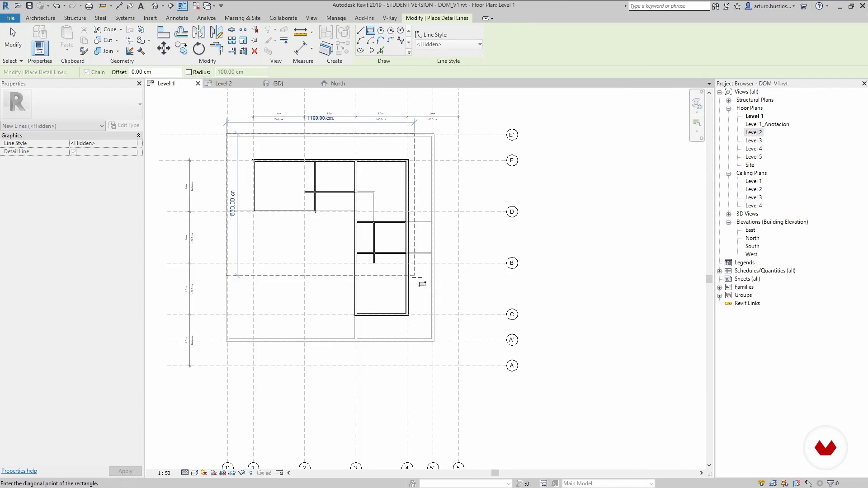Open the New Lines type selector dropdown
The image size is (868, 488).
tap(53, 126)
